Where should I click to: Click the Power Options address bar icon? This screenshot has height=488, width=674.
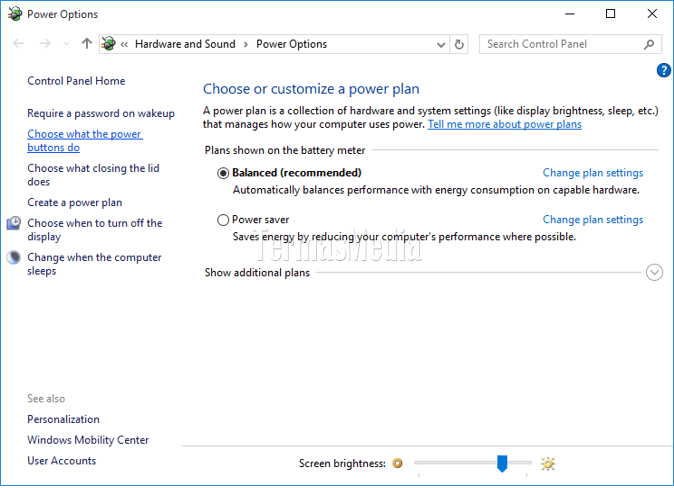(x=109, y=44)
